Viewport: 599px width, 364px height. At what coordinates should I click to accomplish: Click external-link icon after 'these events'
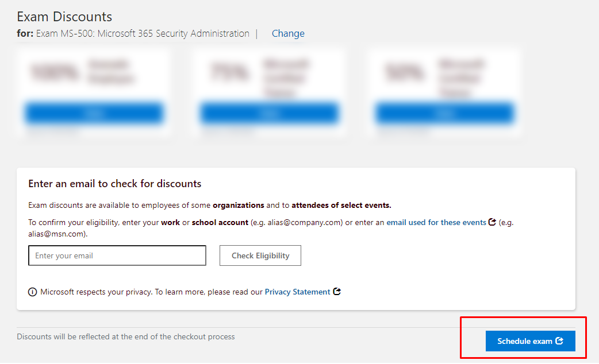492,222
